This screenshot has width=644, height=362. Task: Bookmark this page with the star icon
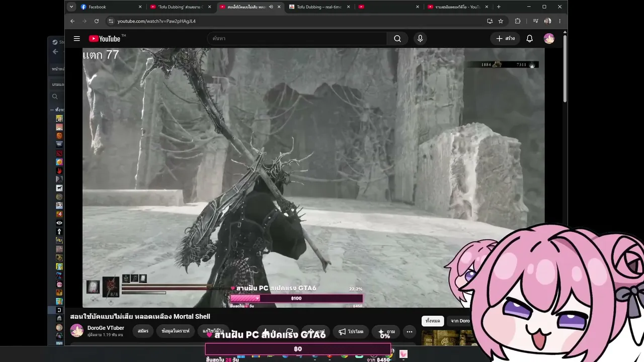tap(501, 21)
